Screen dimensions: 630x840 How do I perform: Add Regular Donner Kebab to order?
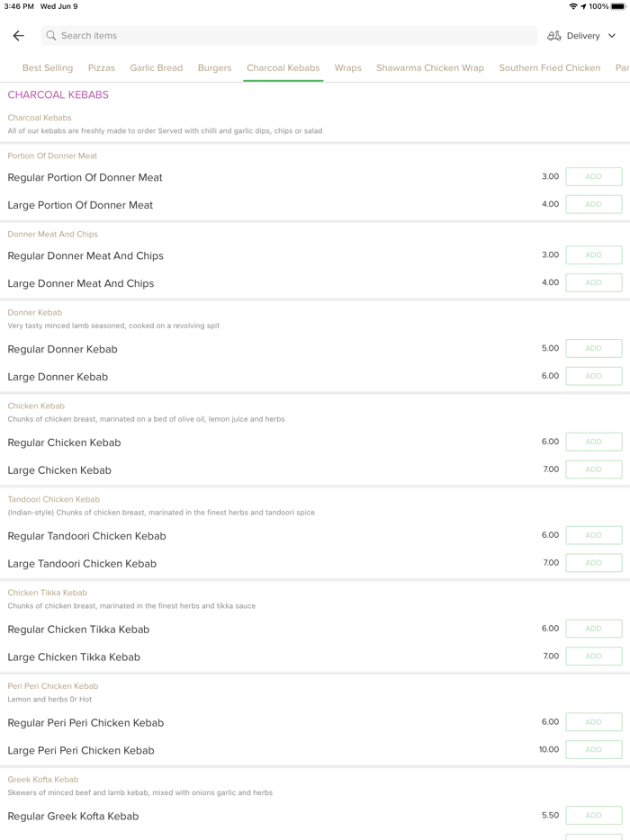[593, 349]
